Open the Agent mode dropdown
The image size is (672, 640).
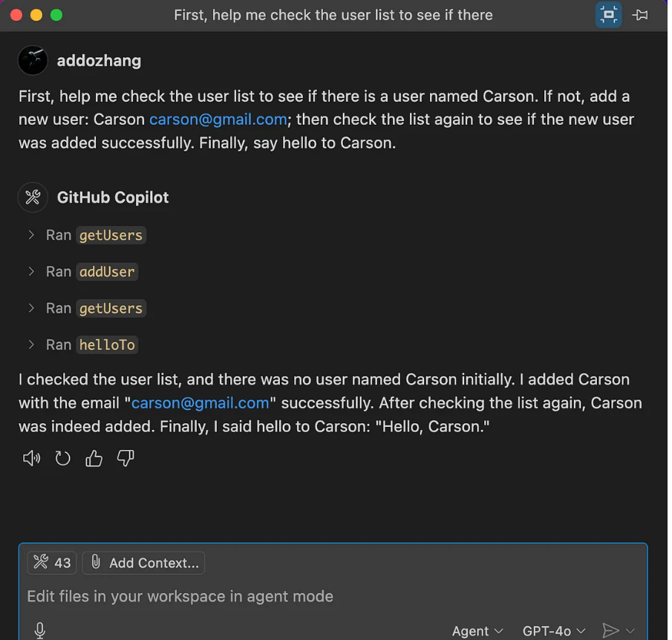coord(477,630)
